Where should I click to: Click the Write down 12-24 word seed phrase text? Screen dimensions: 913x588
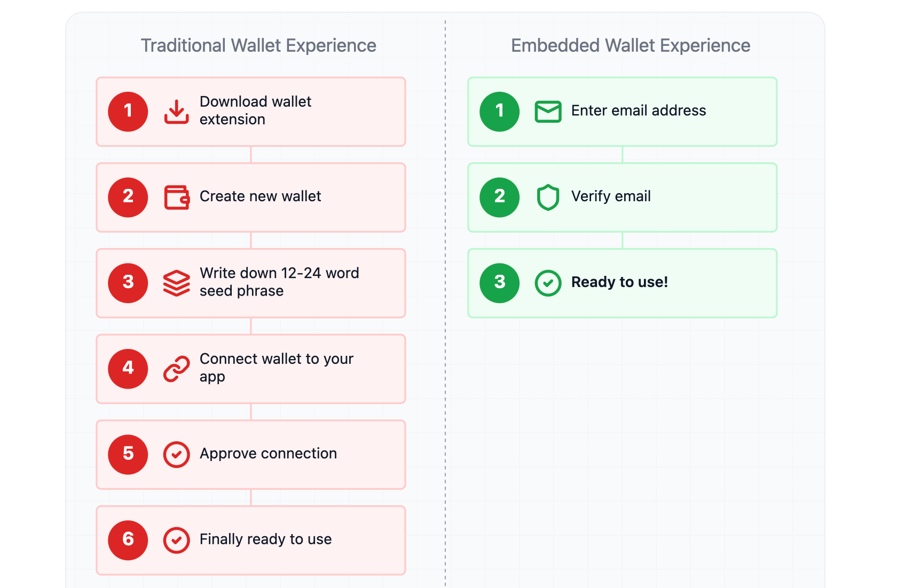279,282
